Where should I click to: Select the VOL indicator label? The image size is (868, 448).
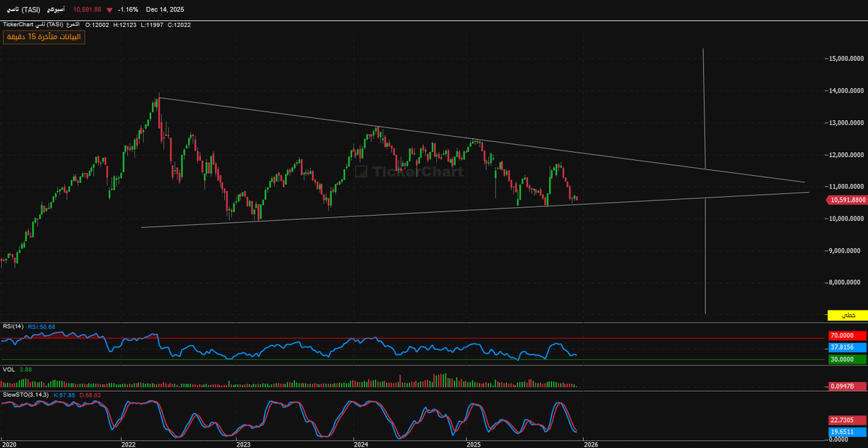click(x=9, y=369)
